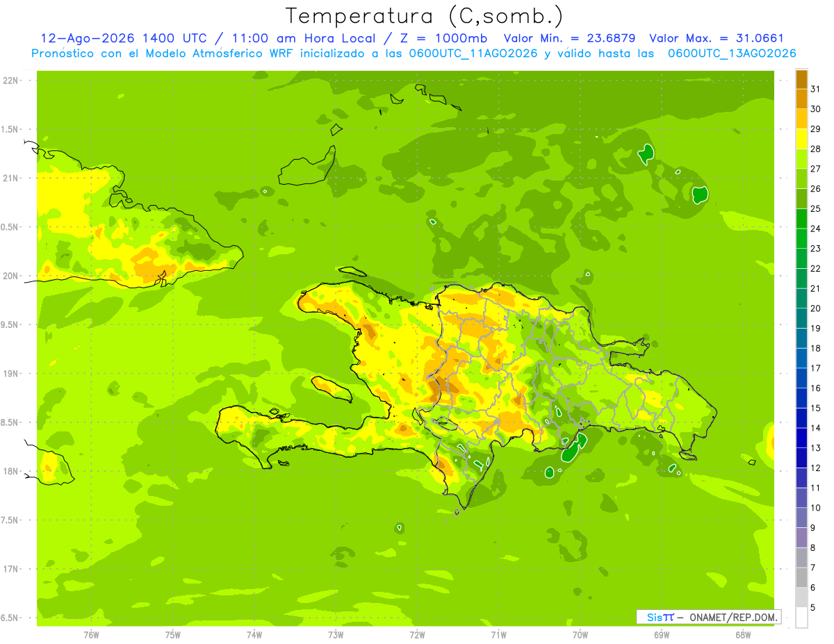Click the latitude axis label '8.5N'
This screenshot has width=834, height=644.
[x=10, y=422]
